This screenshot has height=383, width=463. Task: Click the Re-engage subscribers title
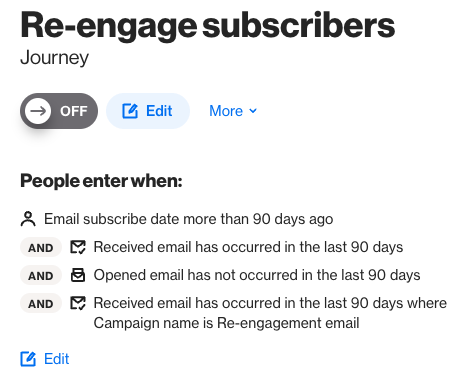208,26
